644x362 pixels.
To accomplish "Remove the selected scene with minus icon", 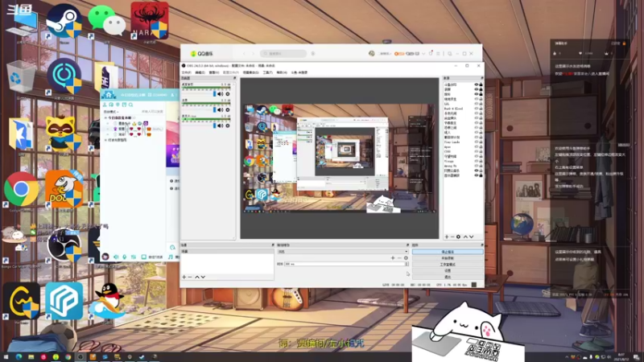I will pos(190,277).
